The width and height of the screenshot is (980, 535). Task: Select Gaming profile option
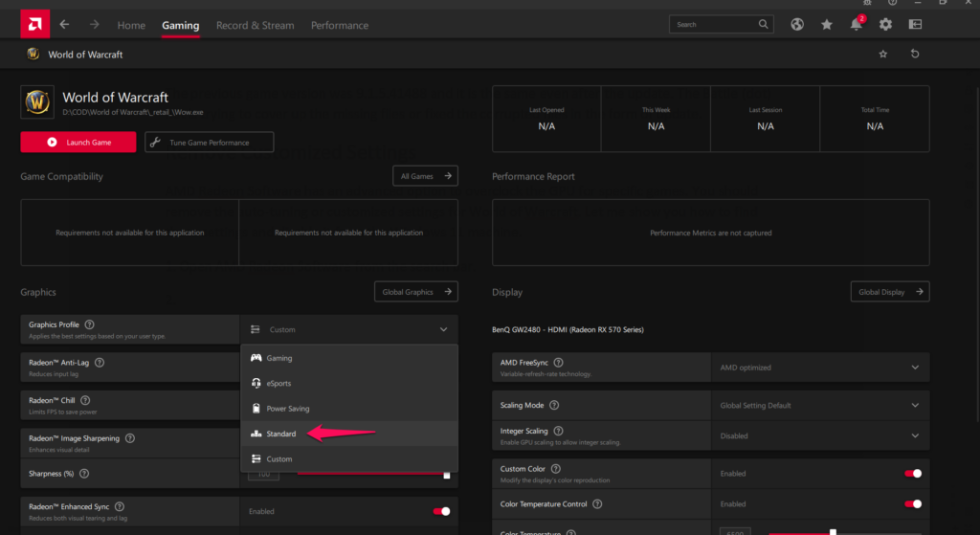(348, 358)
